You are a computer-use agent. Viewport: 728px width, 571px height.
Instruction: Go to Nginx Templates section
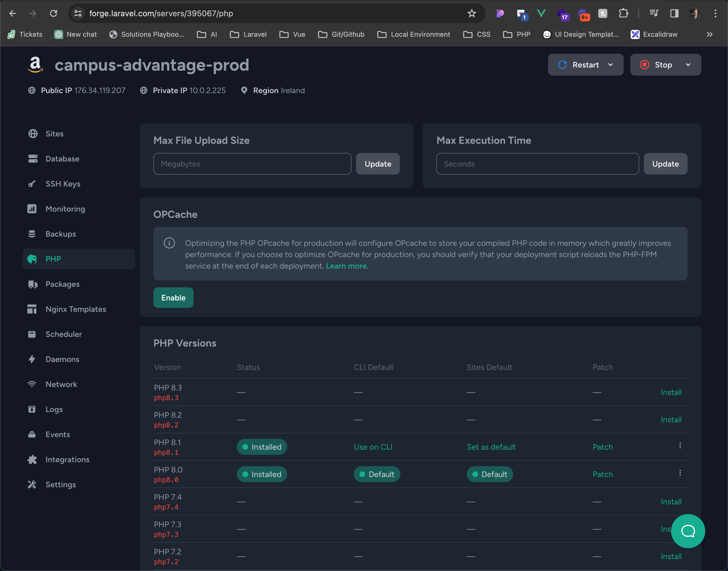(x=75, y=309)
